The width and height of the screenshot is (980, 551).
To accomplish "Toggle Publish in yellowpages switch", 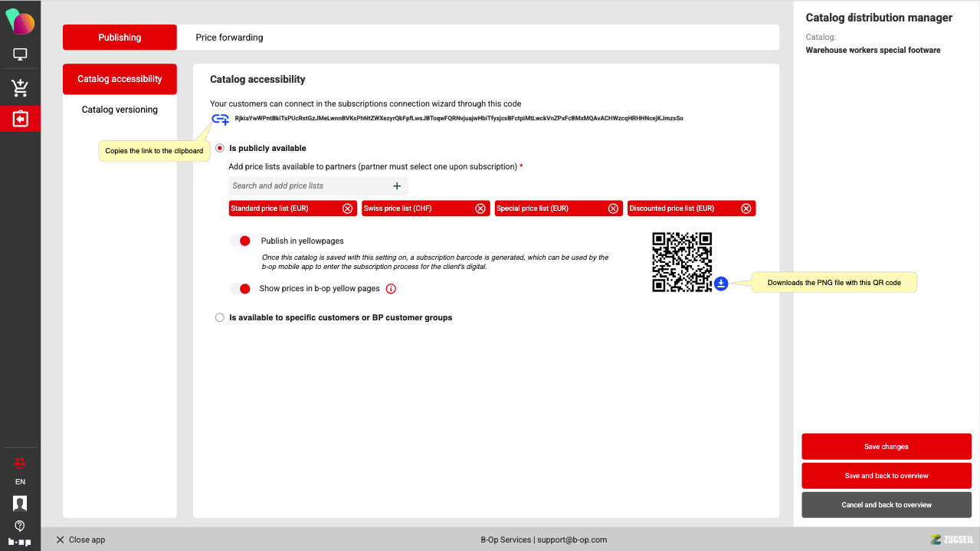I will point(241,241).
